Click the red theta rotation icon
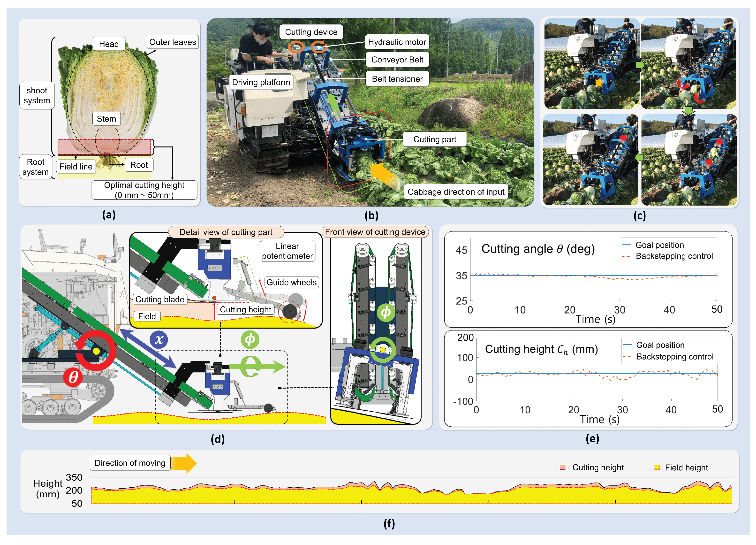The image size is (756, 545). 73,377
